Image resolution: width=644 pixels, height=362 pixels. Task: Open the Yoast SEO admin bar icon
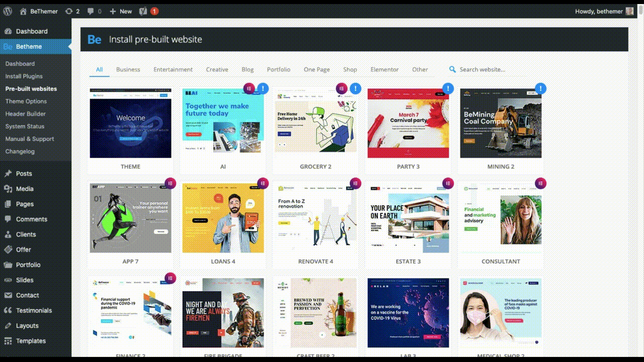(x=143, y=11)
